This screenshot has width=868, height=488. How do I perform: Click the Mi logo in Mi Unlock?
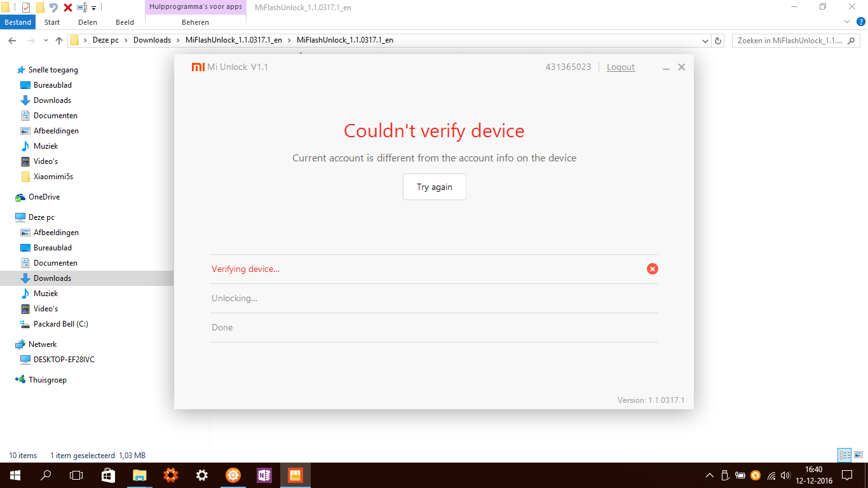click(x=198, y=67)
